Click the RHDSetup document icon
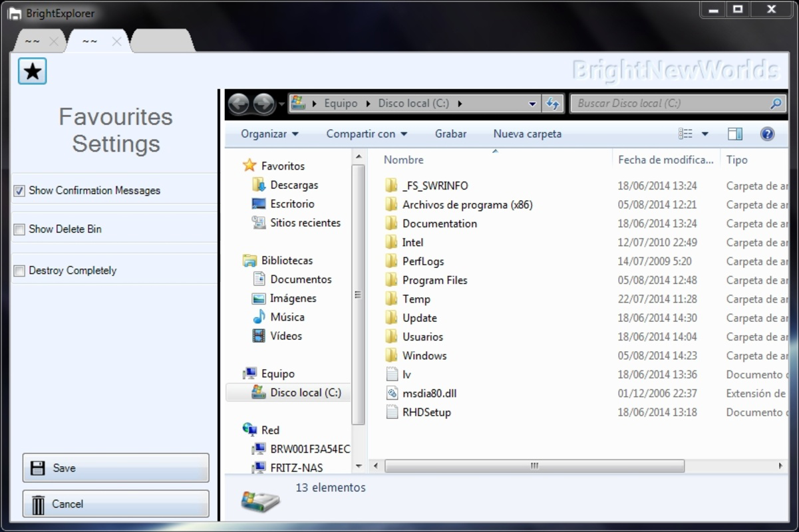This screenshot has width=799, height=532. 392,412
